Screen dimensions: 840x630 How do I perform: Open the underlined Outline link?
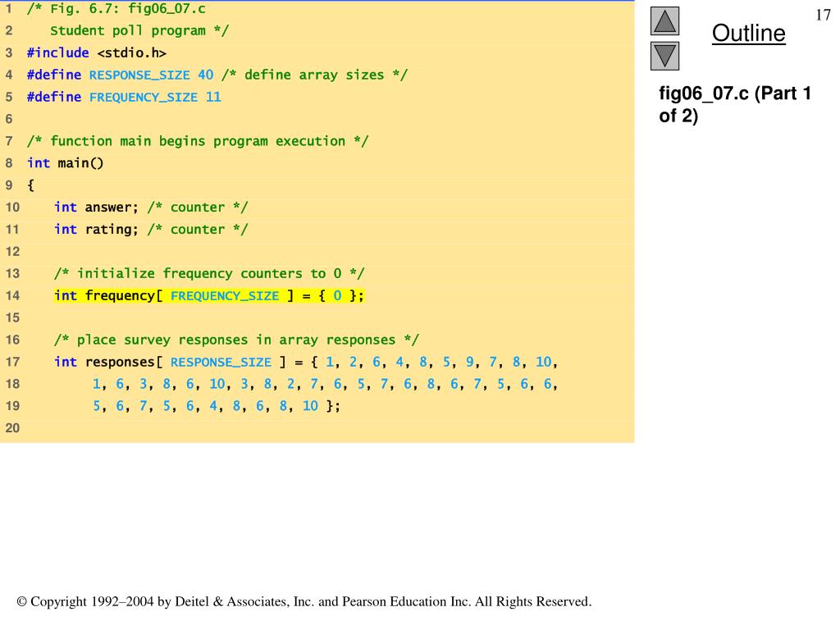(748, 33)
